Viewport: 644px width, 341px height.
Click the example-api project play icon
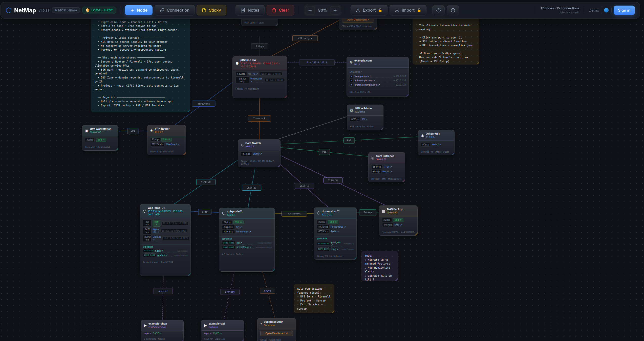[x=205, y=326]
